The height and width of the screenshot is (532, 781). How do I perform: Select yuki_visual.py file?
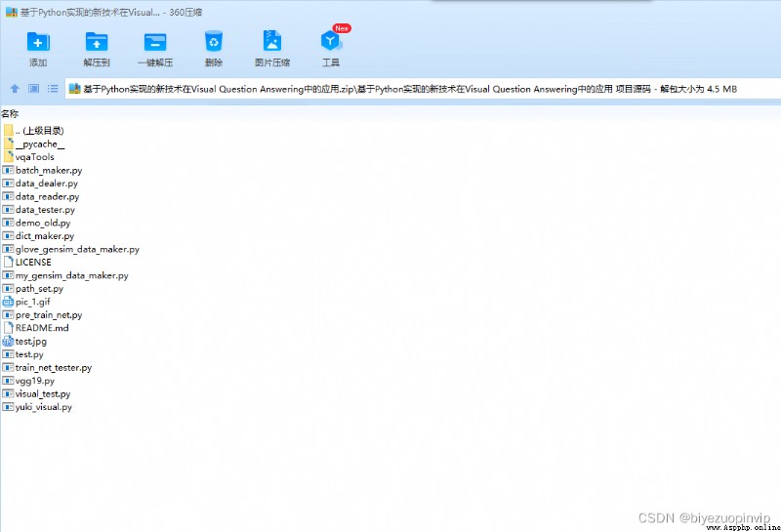coord(38,407)
